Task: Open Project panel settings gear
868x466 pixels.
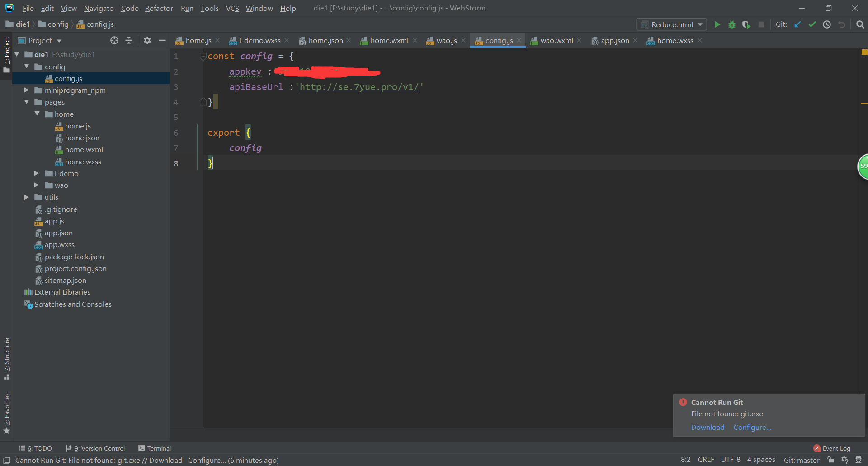Action: [147, 40]
